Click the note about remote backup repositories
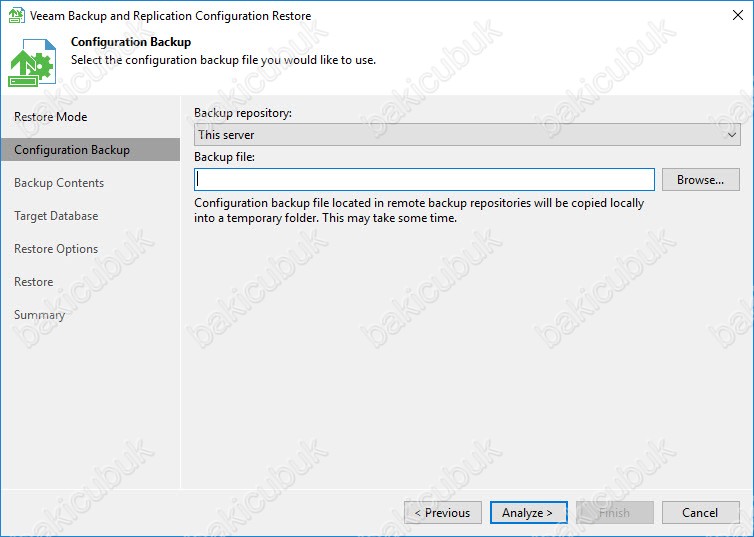The image size is (754, 537). click(x=419, y=211)
